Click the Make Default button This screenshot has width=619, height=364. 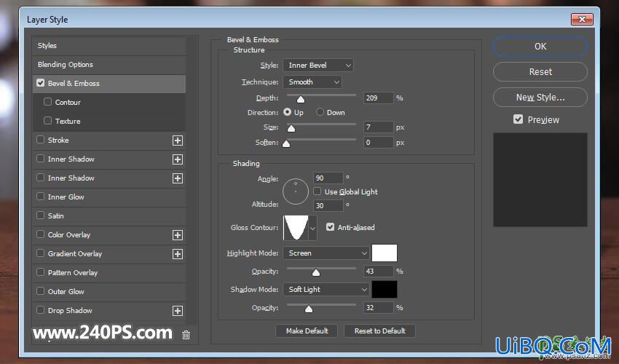(x=307, y=331)
